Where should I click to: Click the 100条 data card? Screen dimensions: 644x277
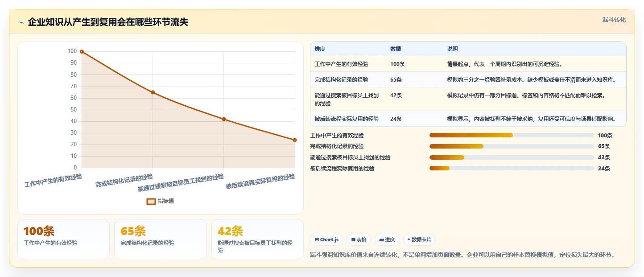[63, 239]
